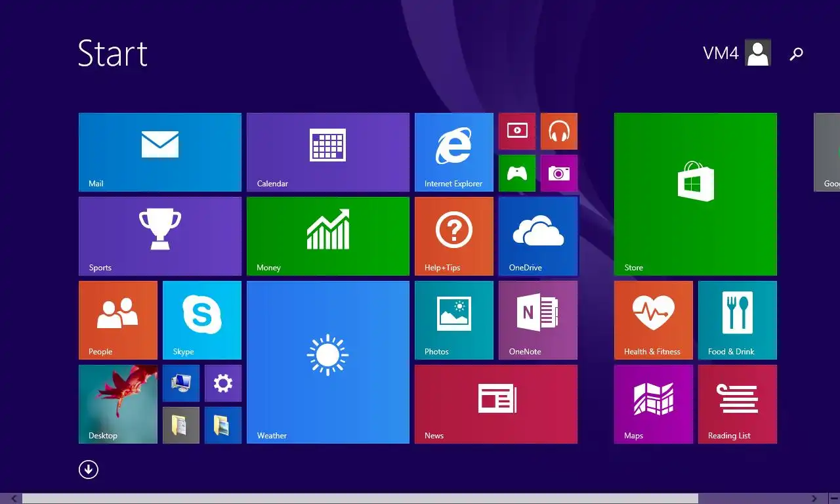The image size is (840, 504).
Task: Open the Pictures folder tile
Action: 223,425
